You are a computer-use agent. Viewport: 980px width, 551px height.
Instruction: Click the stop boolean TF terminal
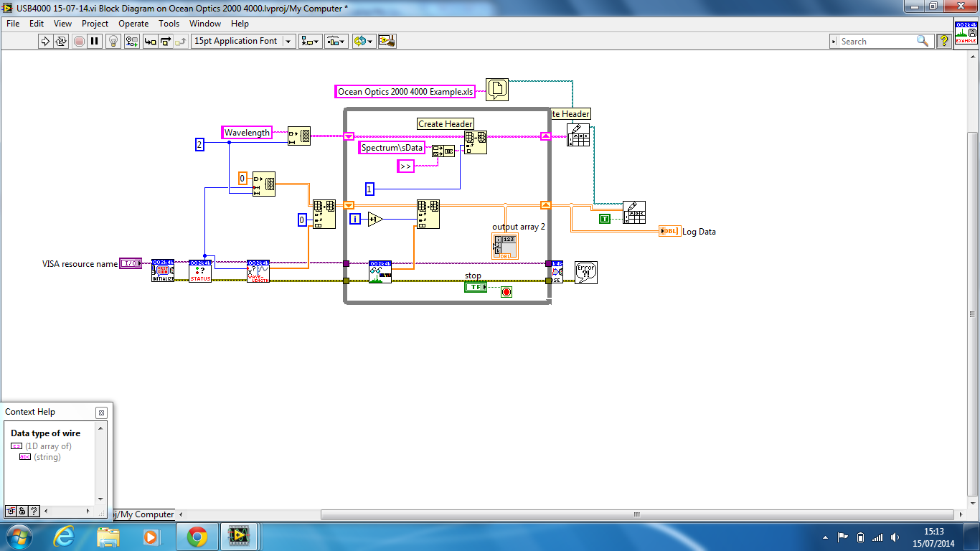[x=475, y=287]
